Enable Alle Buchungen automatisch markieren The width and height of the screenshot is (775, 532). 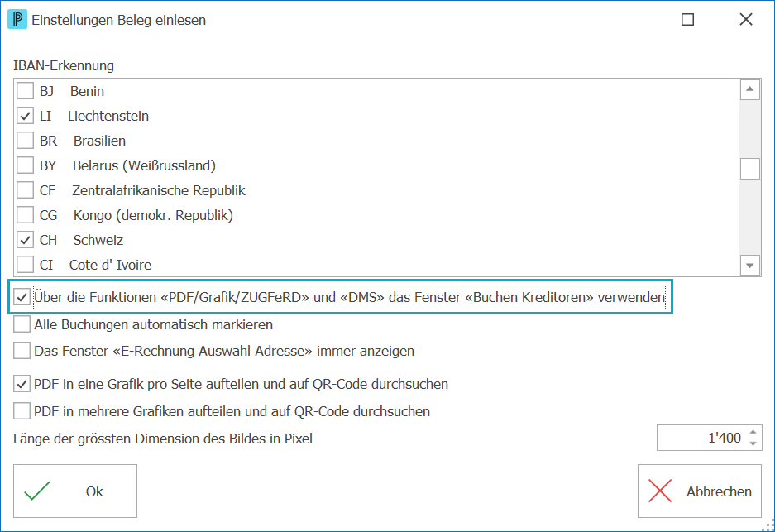point(22,324)
